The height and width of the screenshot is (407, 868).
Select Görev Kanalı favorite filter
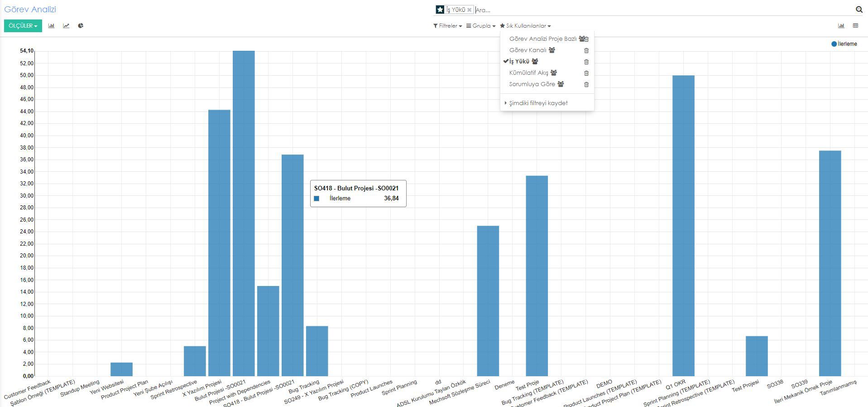pyautogui.click(x=528, y=50)
